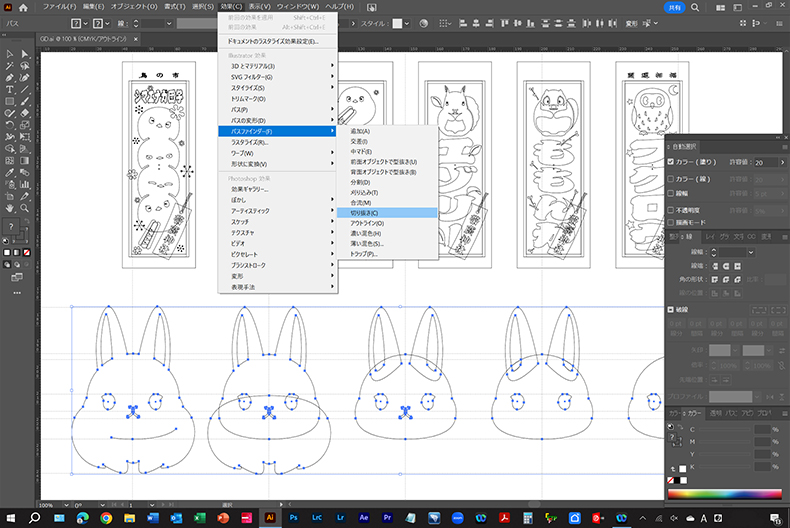The width and height of the screenshot is (790, 528).
Task: Click the vertical align top icon
Action: pyautogui.click(x=505, y=23)
